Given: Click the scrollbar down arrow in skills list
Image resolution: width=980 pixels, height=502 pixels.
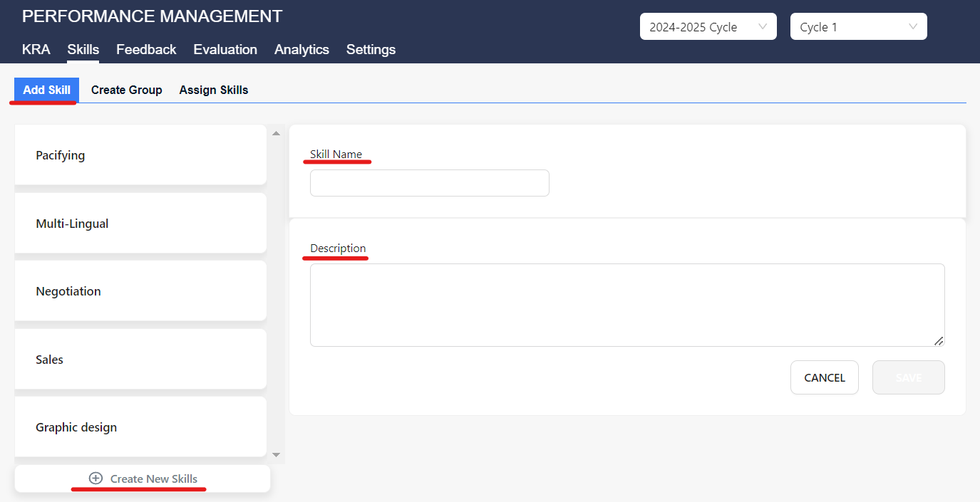Looking at the screenshot, I should pos(277,454).
